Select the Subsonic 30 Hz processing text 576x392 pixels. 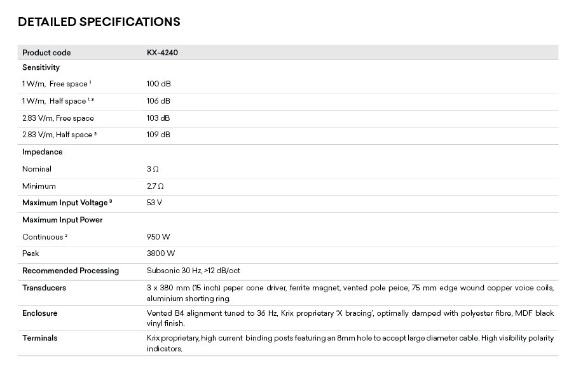[193, 271]
